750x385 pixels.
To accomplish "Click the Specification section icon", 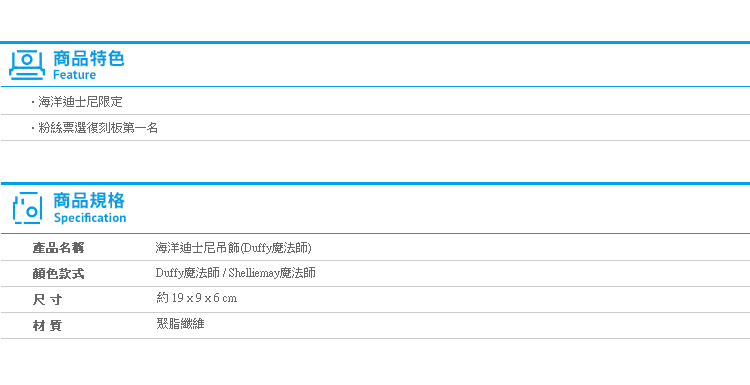I will coord(28,208).
